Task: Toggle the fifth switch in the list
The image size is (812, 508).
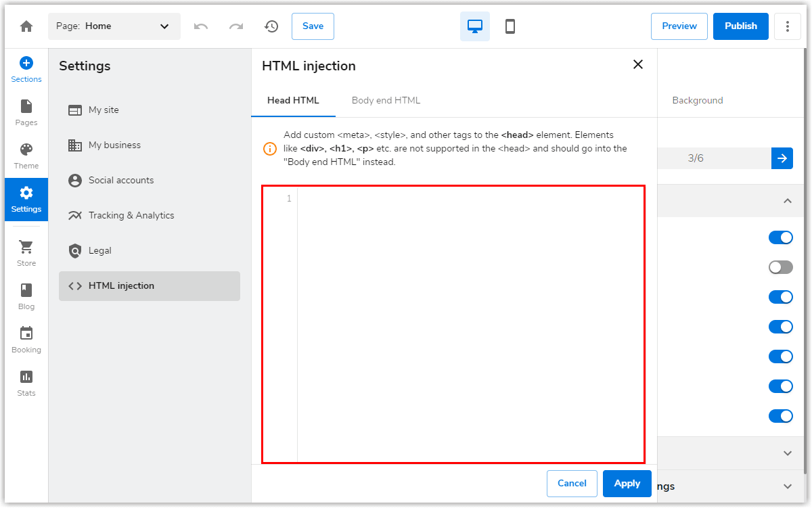Action: (781, 356)
